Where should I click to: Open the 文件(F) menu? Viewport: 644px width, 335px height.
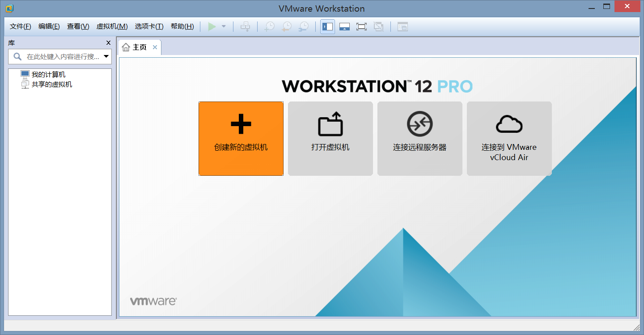click(x=21, y=26)
